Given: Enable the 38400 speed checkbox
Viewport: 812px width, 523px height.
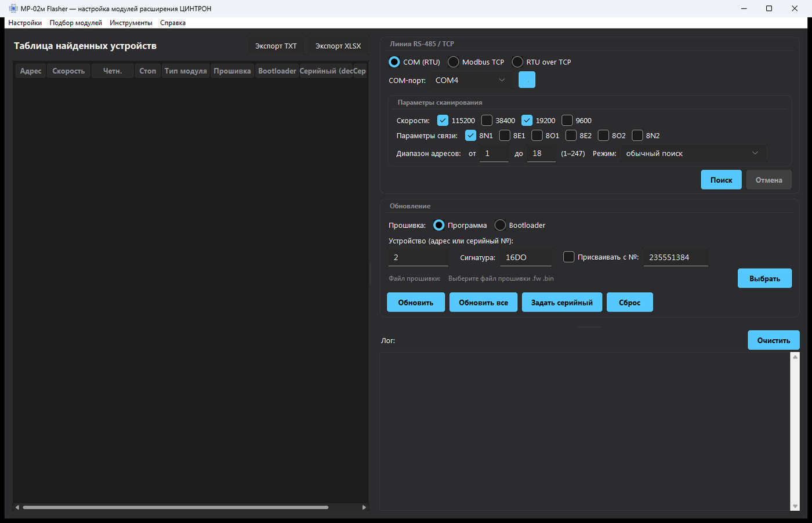Looking at the screenshot, I should click(x=487, y=121).
